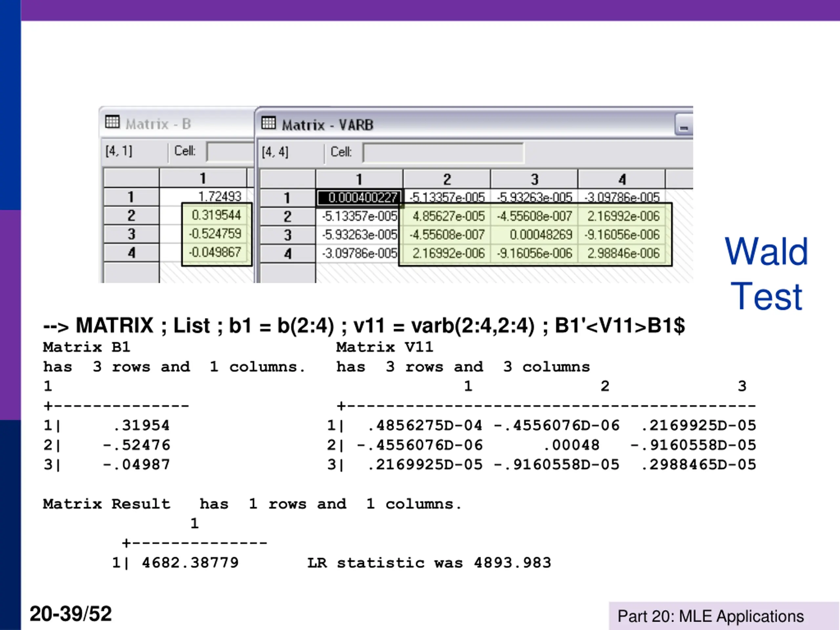Click cell 0.00048269 in VARB matrix

click(534, 235)
